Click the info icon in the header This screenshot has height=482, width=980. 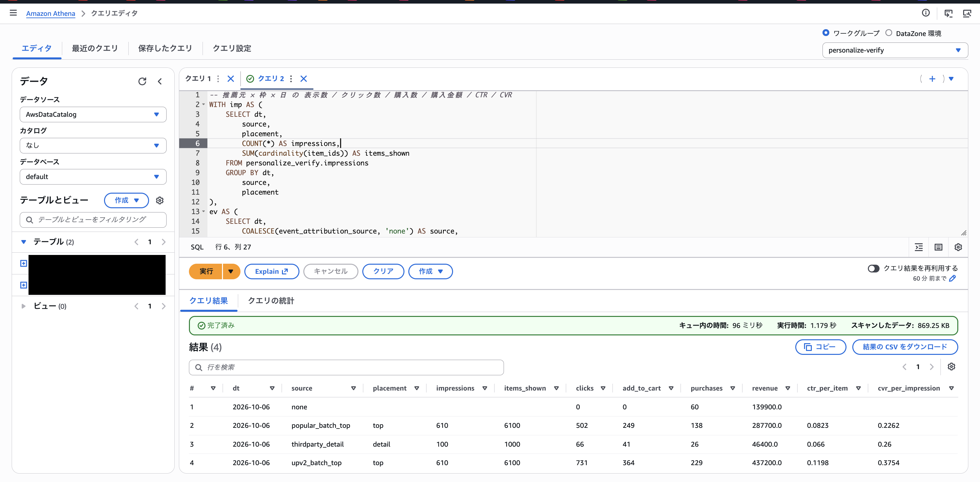(926, 13)
